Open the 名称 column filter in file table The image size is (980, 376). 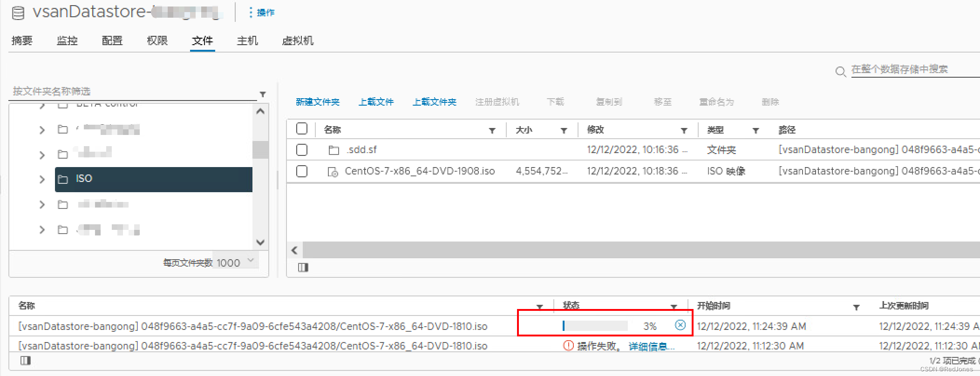click(492, 131)
